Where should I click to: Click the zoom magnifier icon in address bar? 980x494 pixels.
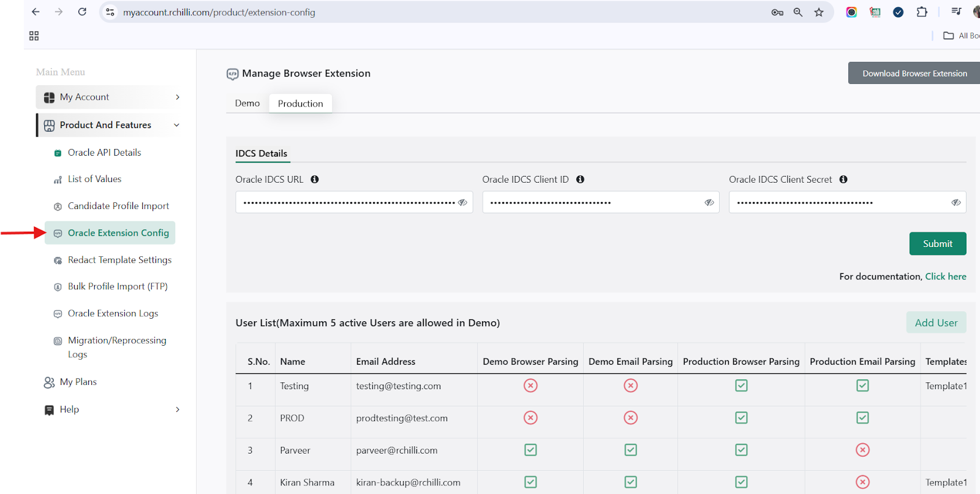(798, 12)
